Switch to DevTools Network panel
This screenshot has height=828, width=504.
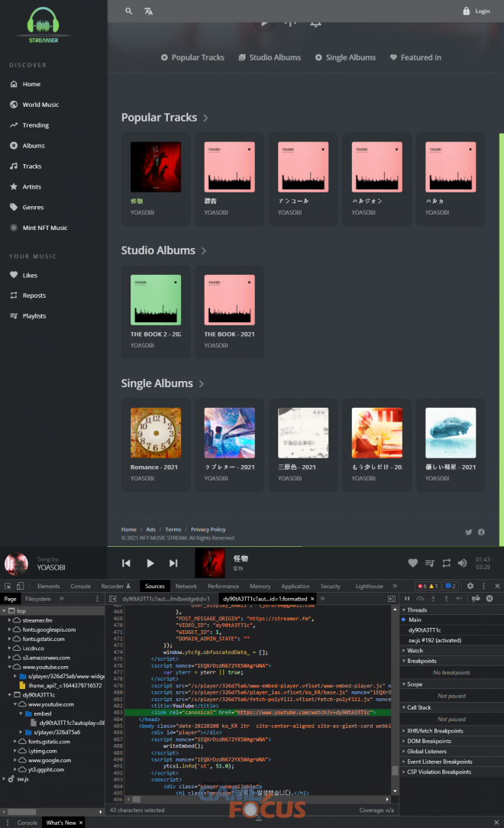point(186,586)
